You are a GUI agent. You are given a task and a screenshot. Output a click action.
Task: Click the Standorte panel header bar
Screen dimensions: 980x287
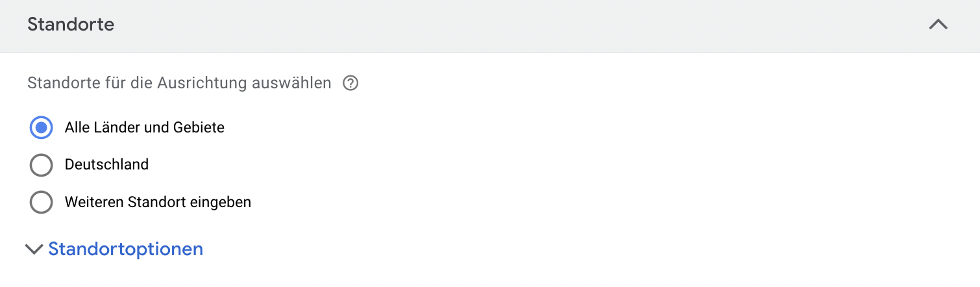(490, 26)
